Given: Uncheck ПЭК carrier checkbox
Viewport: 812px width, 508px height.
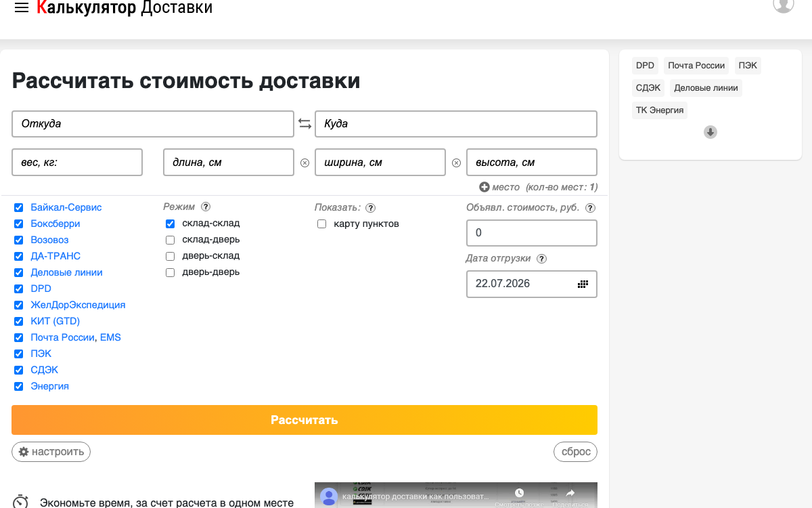Looking at the screenshot, I should click(19, 354).
